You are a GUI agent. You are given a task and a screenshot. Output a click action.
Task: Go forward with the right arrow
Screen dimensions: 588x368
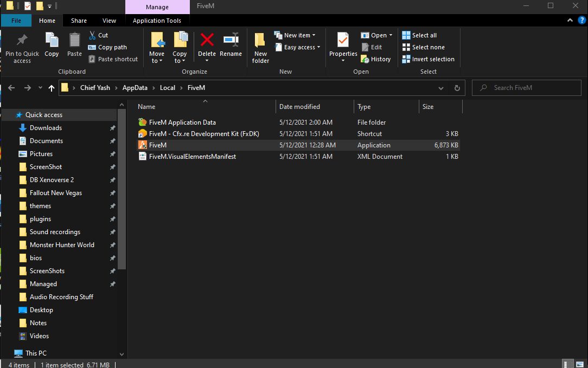(27, 88)
